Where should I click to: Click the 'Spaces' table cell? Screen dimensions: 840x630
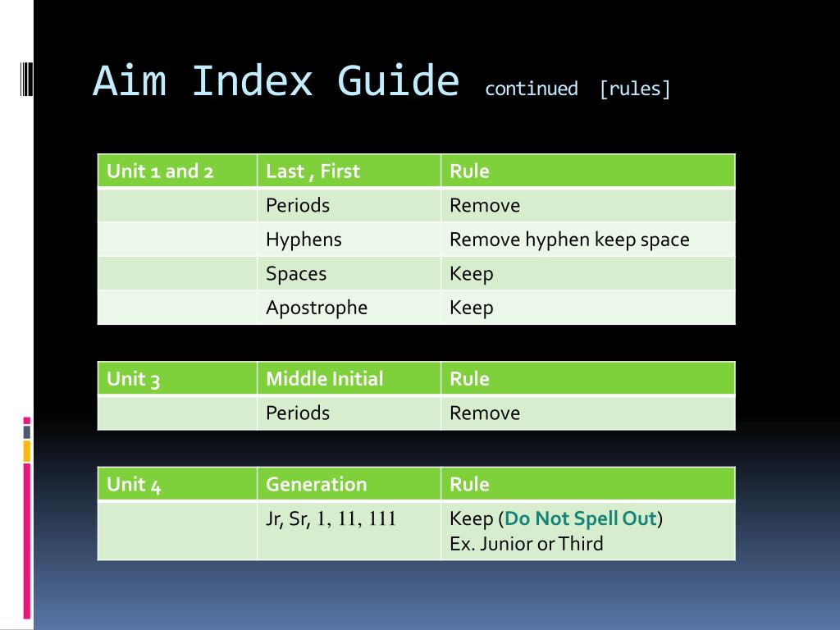(349, 273)
